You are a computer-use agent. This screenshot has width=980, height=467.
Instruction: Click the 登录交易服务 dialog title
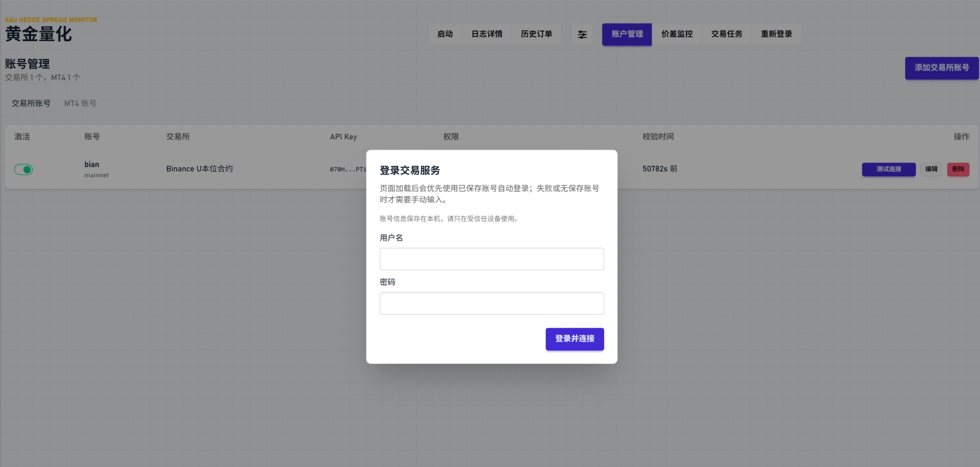(410, 170)
